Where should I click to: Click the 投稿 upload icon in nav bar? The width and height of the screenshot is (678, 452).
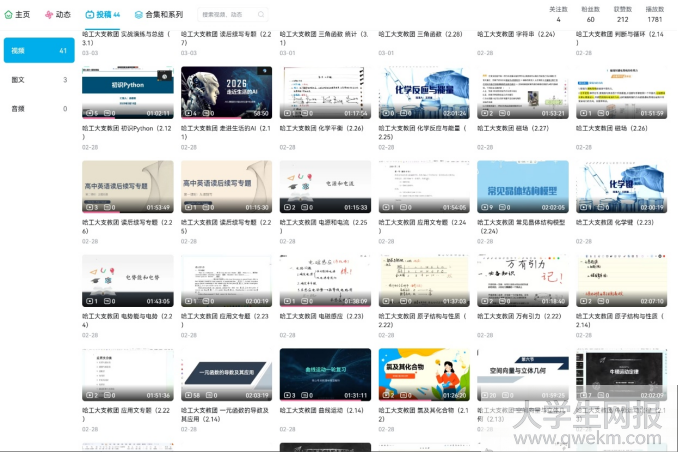89,15
